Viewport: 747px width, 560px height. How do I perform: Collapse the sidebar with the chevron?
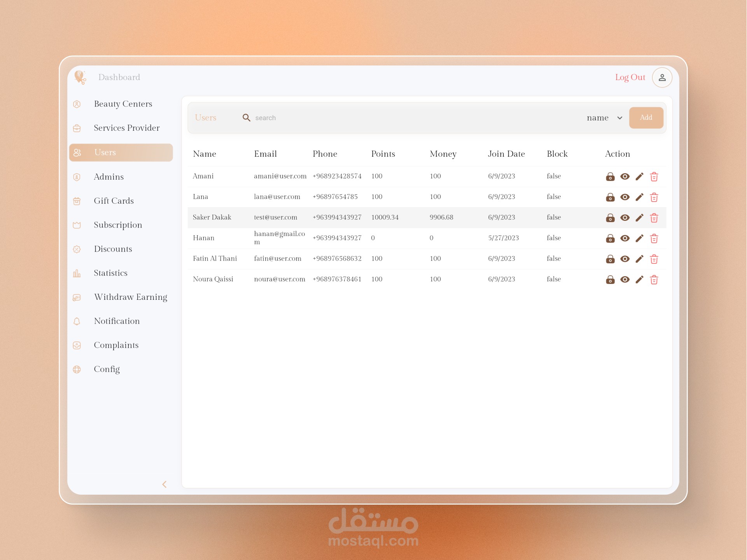(x=164, y=484)
